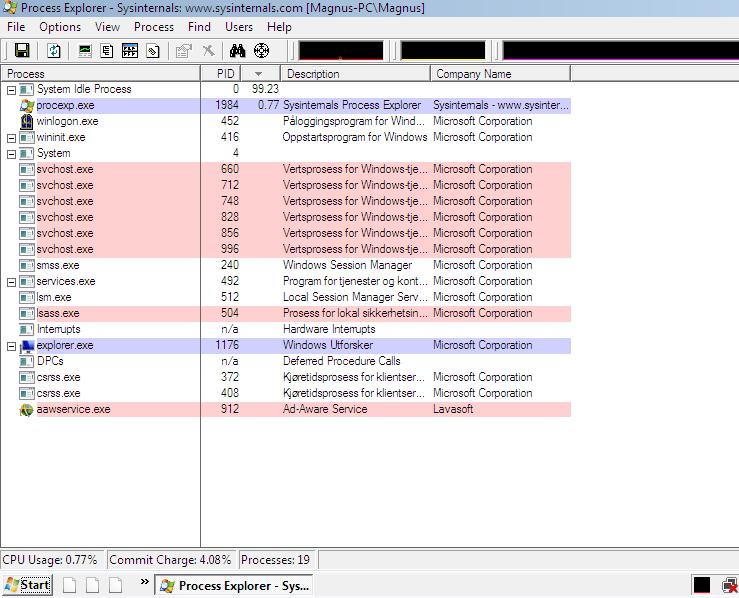Click the explorer.exe process icon

point(27,346)
